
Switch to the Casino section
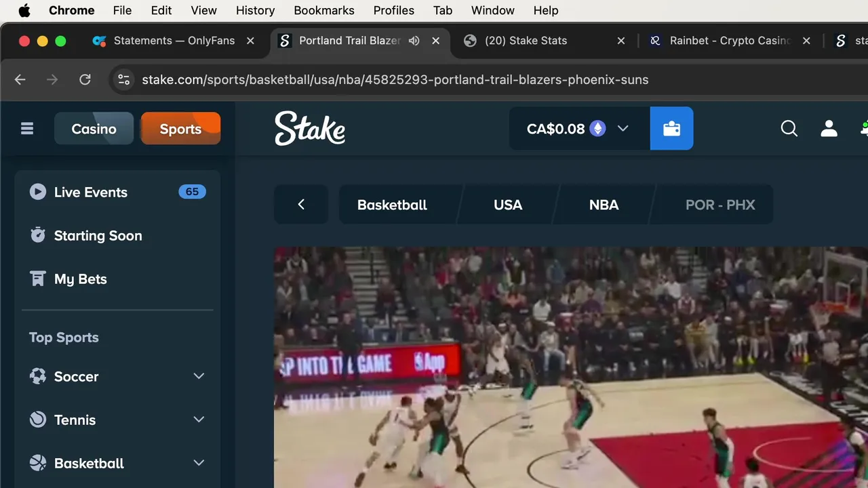[x=94, y=129]
